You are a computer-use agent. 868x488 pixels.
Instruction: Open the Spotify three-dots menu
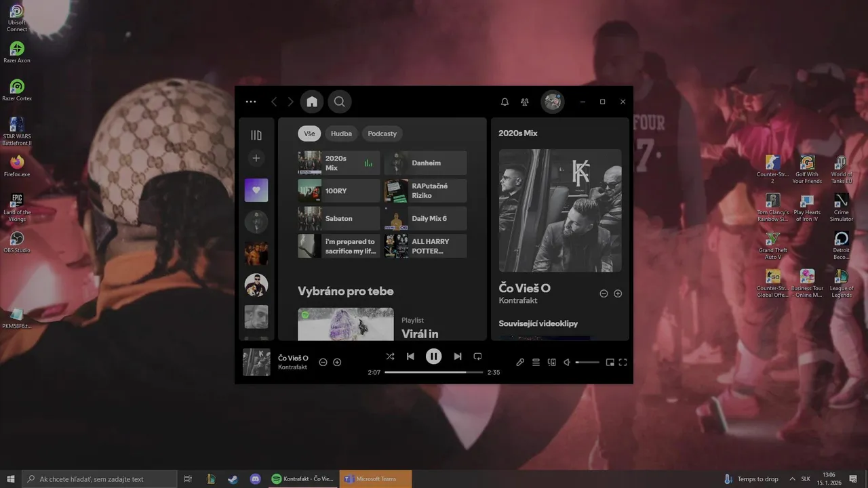251,102
